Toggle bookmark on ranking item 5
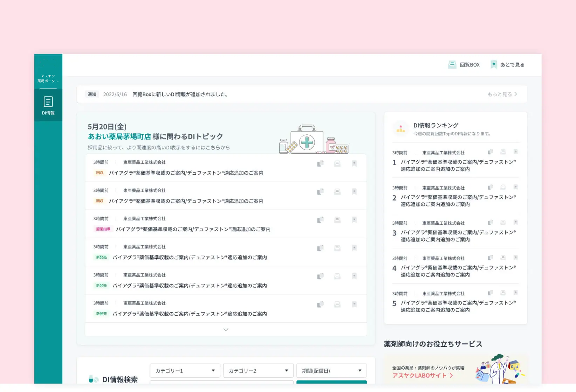 [515, 293]
